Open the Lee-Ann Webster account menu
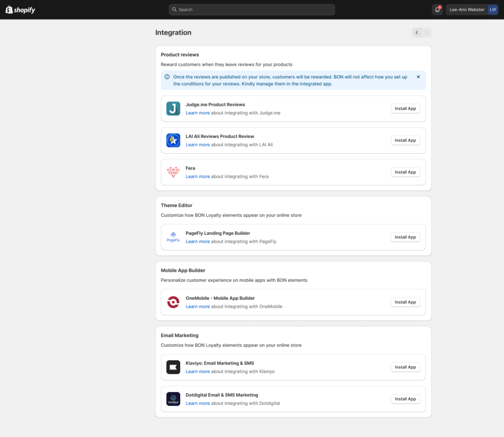 tap(472, 10)
